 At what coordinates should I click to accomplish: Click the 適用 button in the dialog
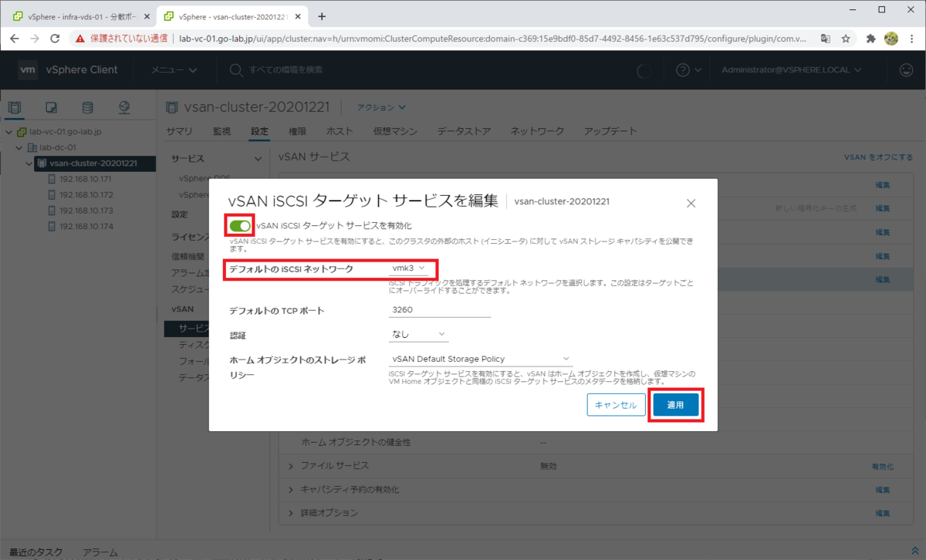[x=675, y=406]
